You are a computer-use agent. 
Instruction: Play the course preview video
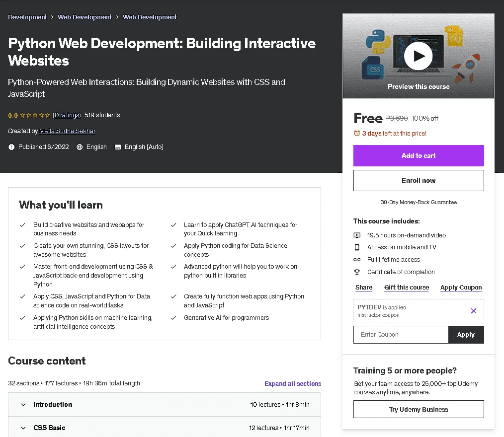click(x=418, y=56)
